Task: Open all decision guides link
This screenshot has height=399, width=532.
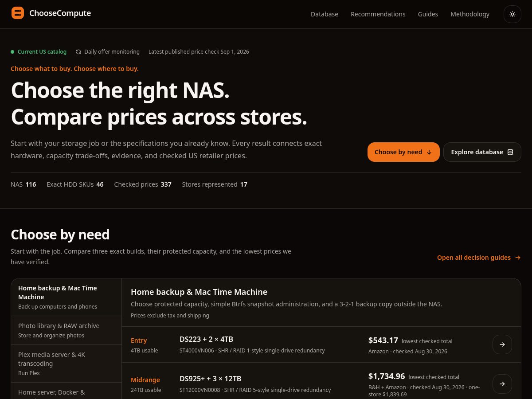Action: coord(479,258)
